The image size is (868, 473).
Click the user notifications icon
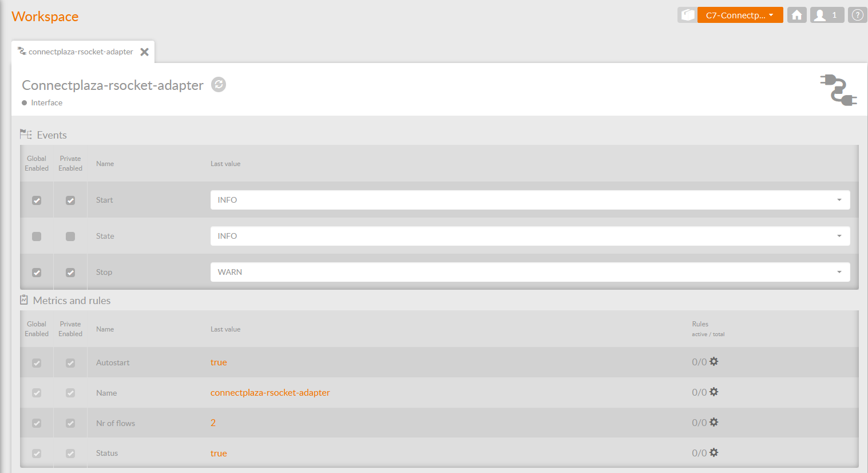tap(826, 15)
